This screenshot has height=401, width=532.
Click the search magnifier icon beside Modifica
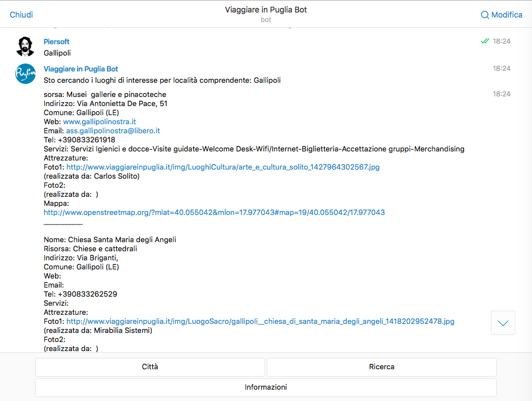click(485, 15)
